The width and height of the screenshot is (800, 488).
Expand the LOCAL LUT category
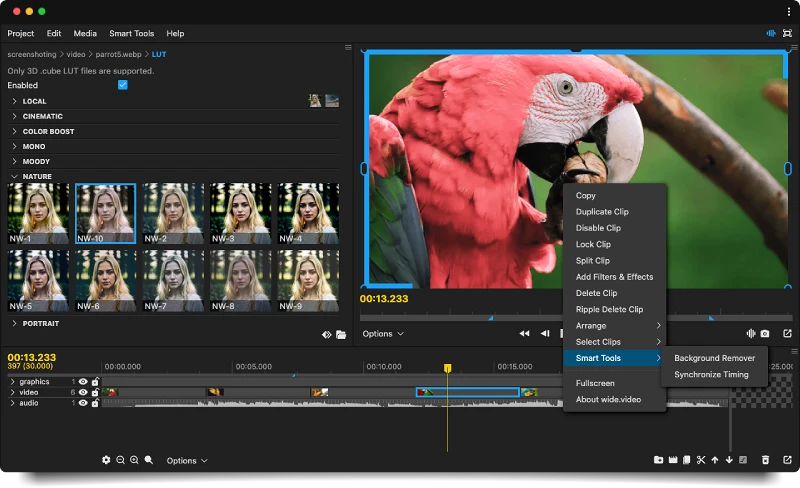[x=14, y=101]
